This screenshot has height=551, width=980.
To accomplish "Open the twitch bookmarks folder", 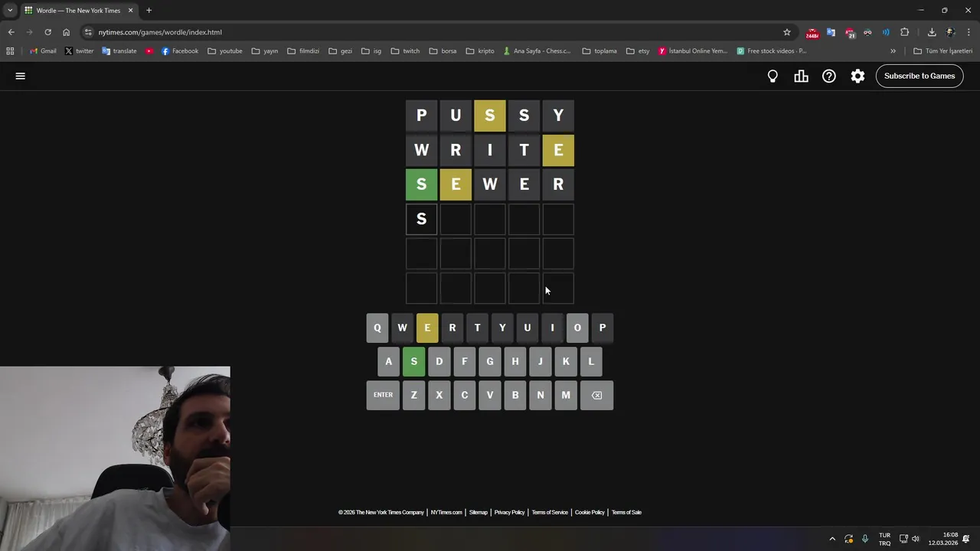I will (405, 51).
